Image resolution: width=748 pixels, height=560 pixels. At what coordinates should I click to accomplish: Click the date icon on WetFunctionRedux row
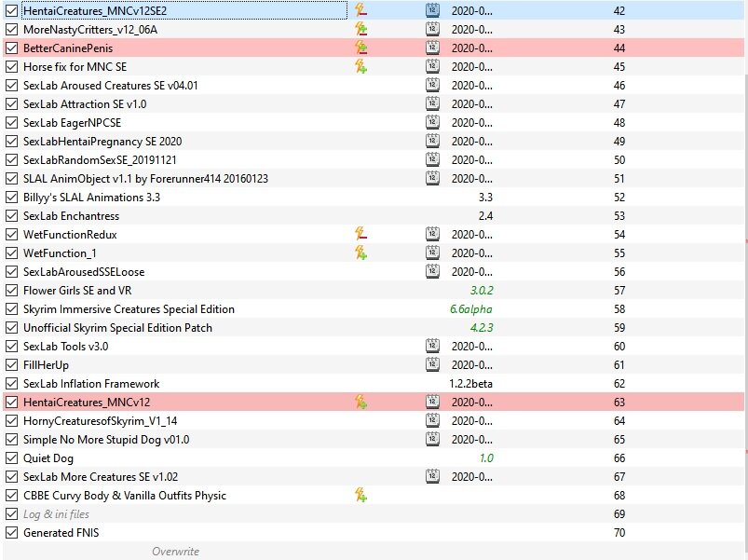(x=432, y=234)
